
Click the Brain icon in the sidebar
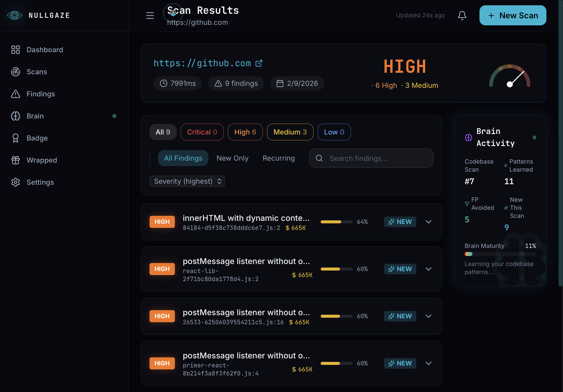click(x=16, y=116)
